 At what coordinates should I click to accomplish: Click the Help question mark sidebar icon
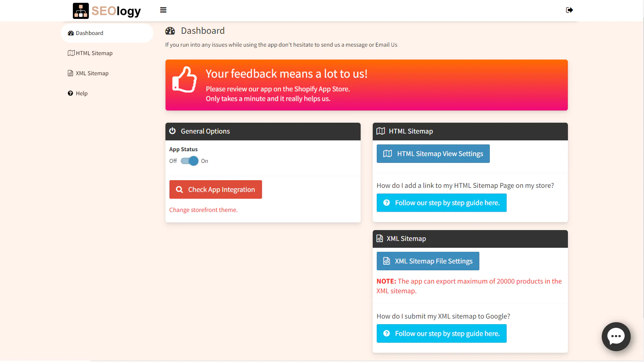(x=70, y=93)
